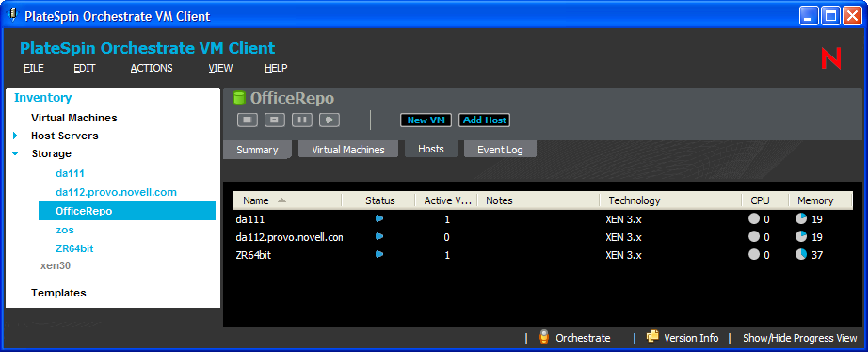Screen dimensions: 868x352
Task: Click the Orchestrate status bar icon
Action: pyautogui.click(x=544, y=337)
